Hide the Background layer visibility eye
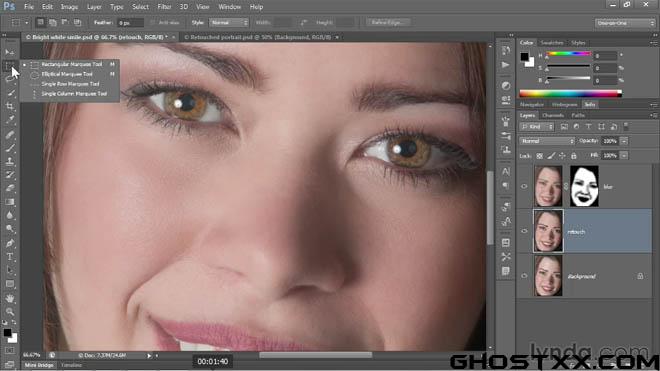 click(524, 276)
